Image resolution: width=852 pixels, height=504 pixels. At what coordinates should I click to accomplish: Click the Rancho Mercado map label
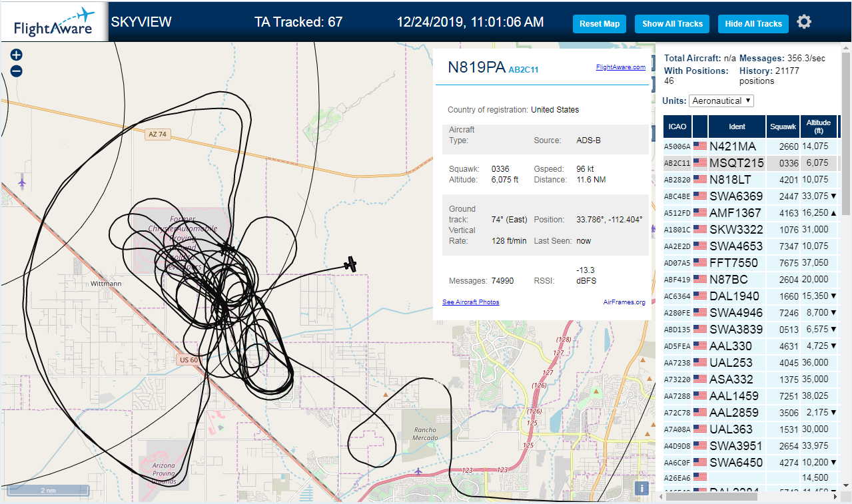(425, 433)
